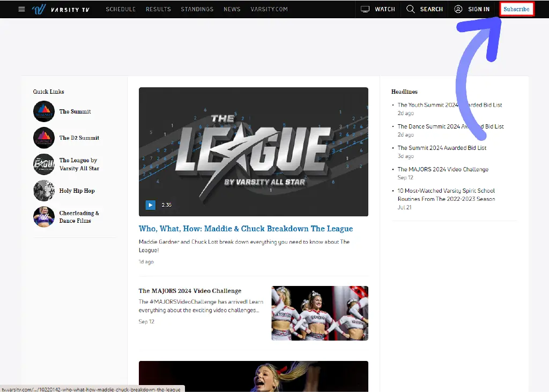Open The D2 Summit quick link
The width and height of the screenshot is (549, 392).
[79, 138]
